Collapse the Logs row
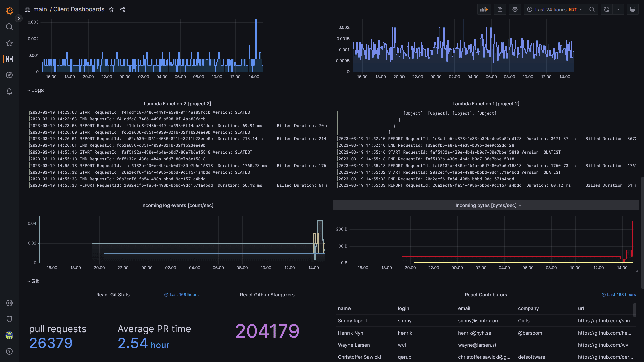Image resolution: width=644 pixels, height=362 pixels. [x=36, y=90]
